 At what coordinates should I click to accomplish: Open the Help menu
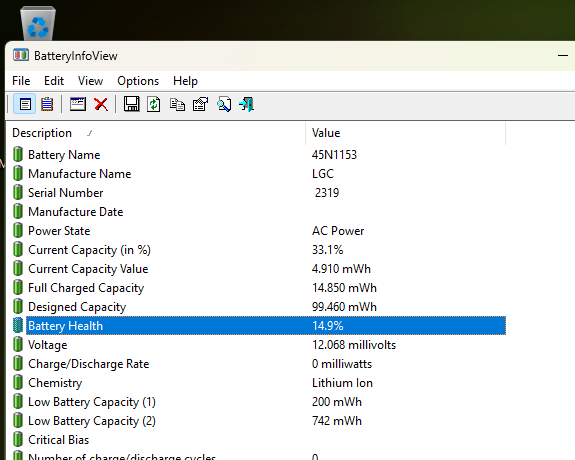point(185,81)
